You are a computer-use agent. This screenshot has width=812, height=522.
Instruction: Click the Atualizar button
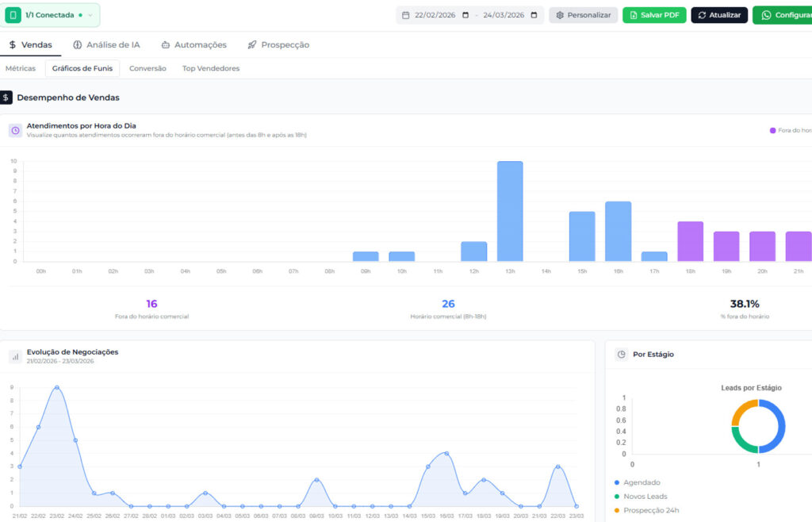coord(718,15)
